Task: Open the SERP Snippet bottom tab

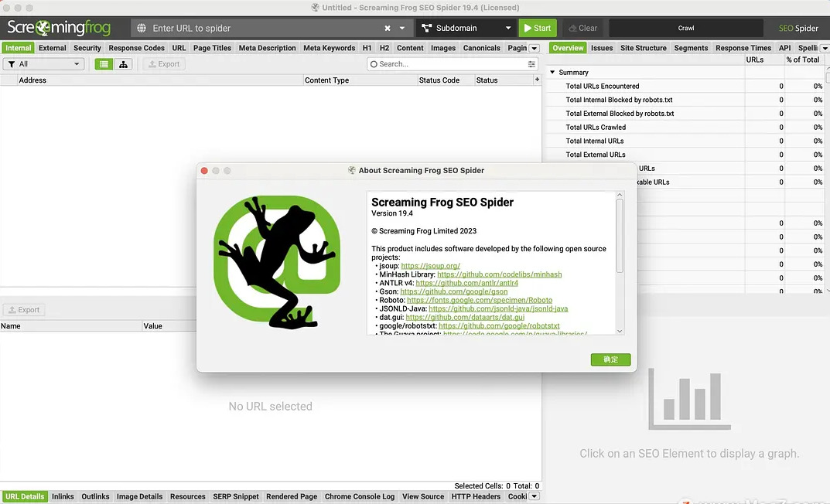Action: 236,496
